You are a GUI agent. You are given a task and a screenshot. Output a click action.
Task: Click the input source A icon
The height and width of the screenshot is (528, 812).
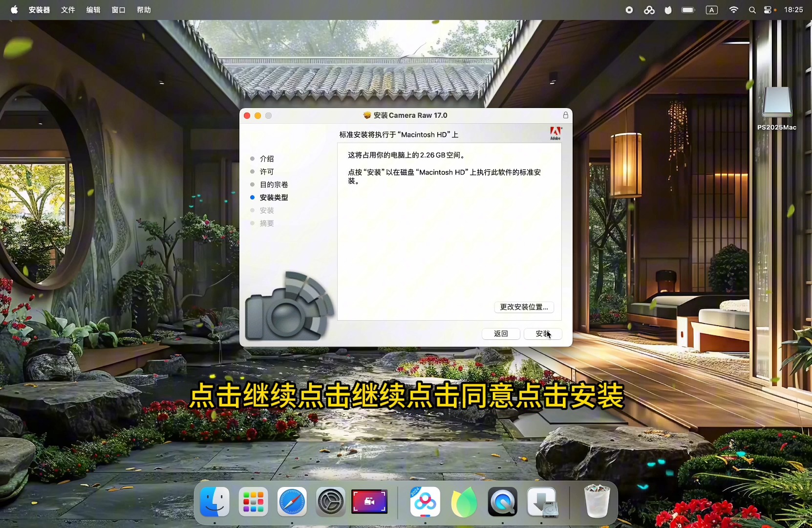tap(712, 10)
